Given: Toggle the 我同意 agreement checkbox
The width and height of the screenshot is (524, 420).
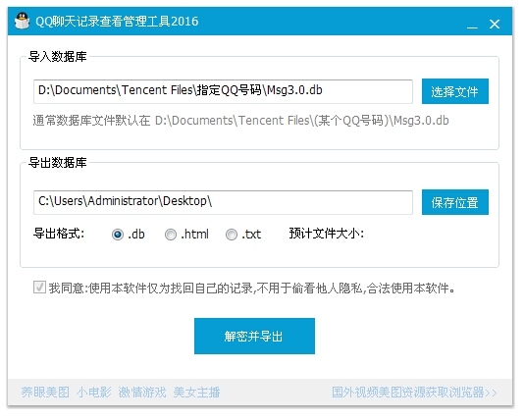Looking at the screenshot, I should (39, 288).
